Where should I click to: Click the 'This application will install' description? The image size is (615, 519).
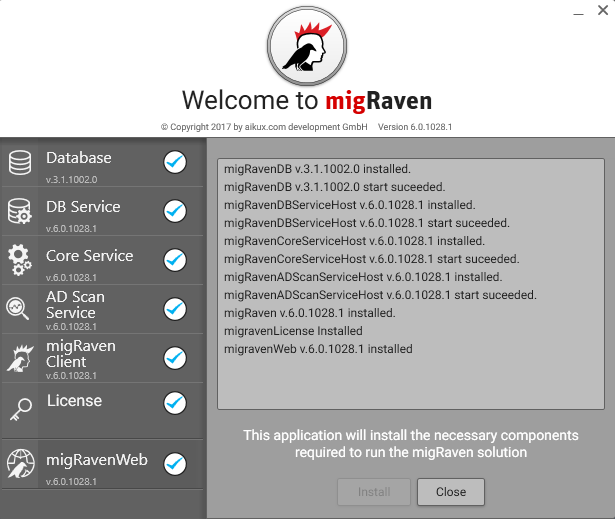411,444
